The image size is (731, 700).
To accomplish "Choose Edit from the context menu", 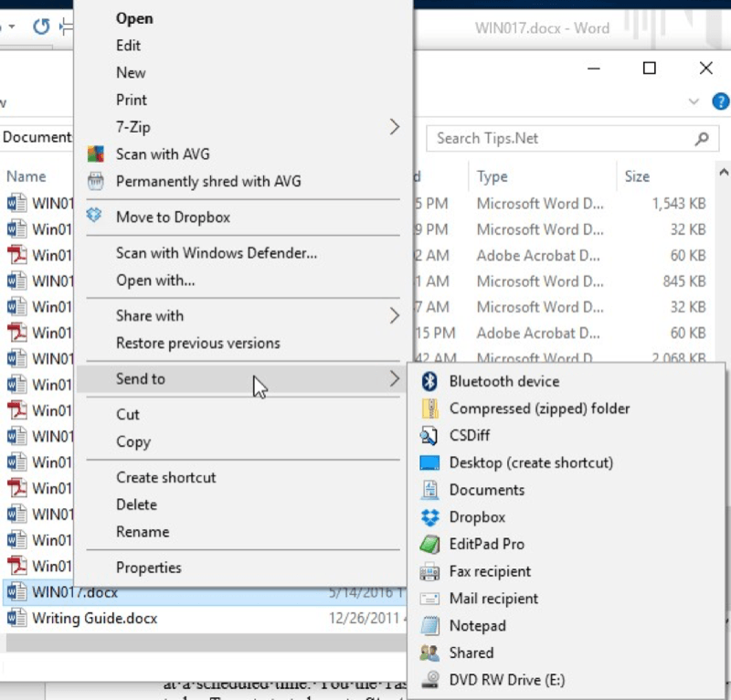I will point(128,46).
